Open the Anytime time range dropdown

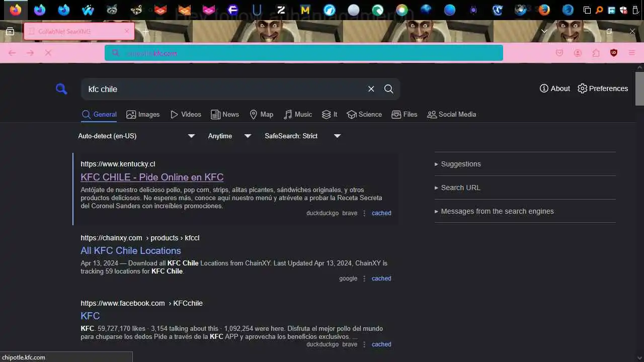[x=229, y=136]
